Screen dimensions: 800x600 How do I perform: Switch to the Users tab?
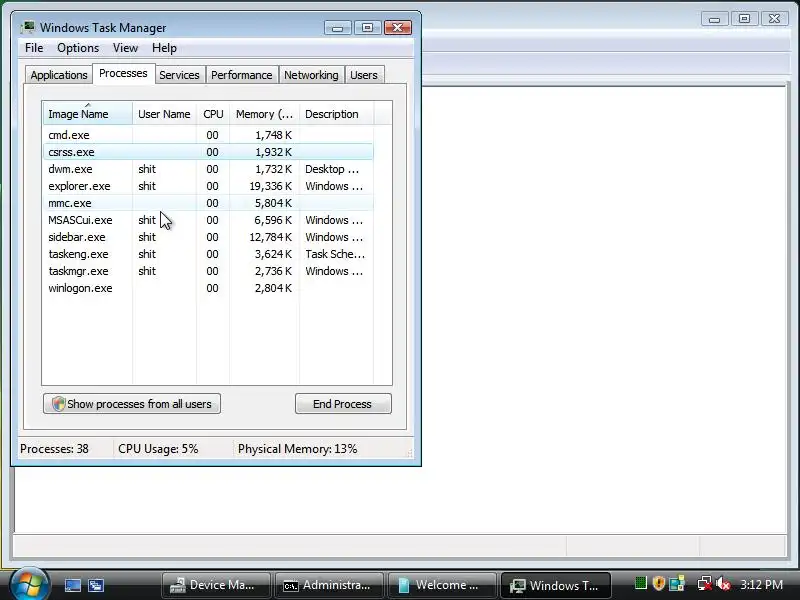[364, 75]
